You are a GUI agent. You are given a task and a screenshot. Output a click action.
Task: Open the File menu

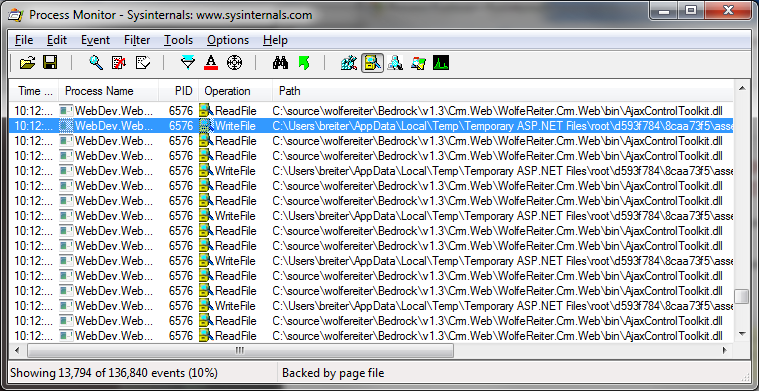(x=24, y=40)
